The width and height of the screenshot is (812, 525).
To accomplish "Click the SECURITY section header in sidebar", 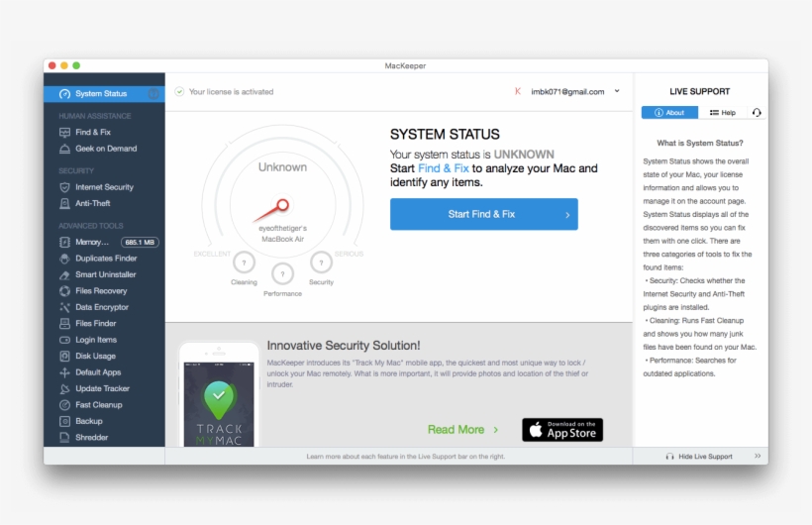I will click(x=76, y=171).
